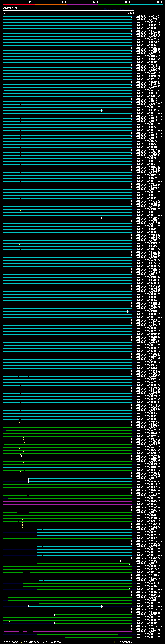Click the white query ruler bar
The width and height of the screenshot is (165, 644).
[68, 11]
